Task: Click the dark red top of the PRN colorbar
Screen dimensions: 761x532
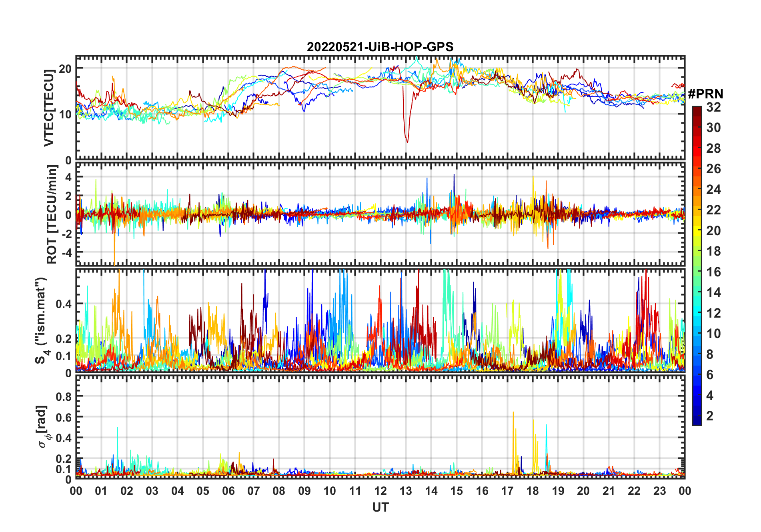Action: click(697, 110)
